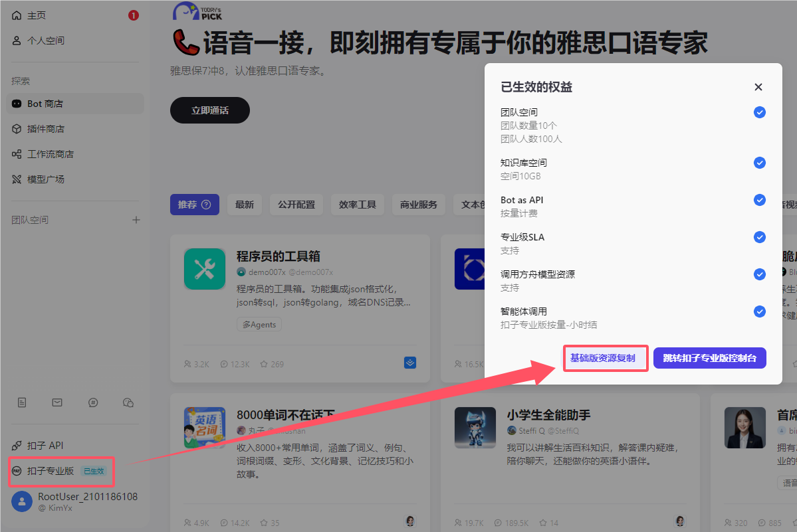Switch to the 最新 category tab
The image size is (797, 532).
[245, 205]
